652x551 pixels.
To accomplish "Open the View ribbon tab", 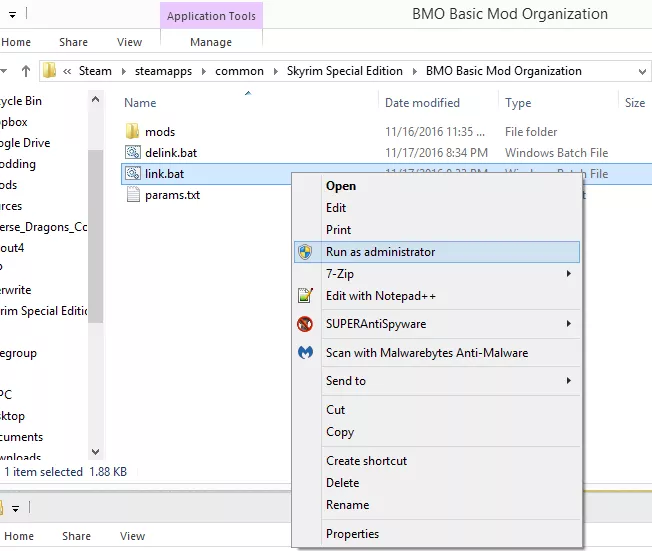I will pyautogui.click(x=129, y=42).
